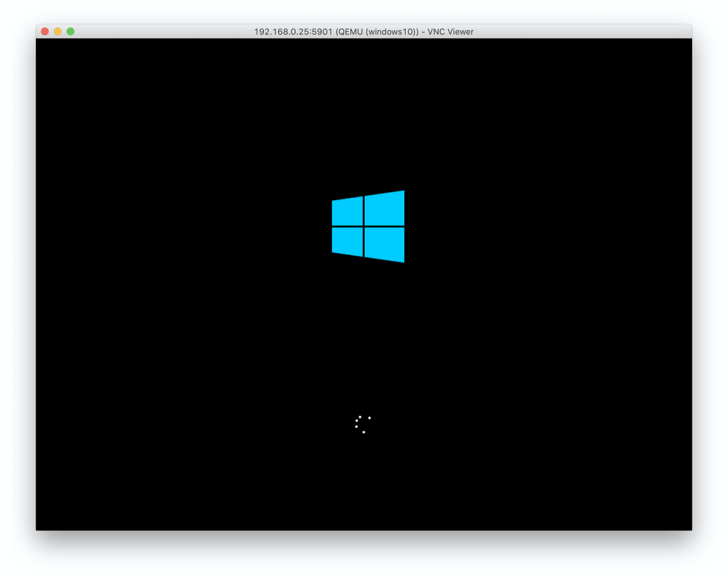Screen dimensions: 728x578
Task: Enter full screen using green button
Action: [x=70, y=31]
